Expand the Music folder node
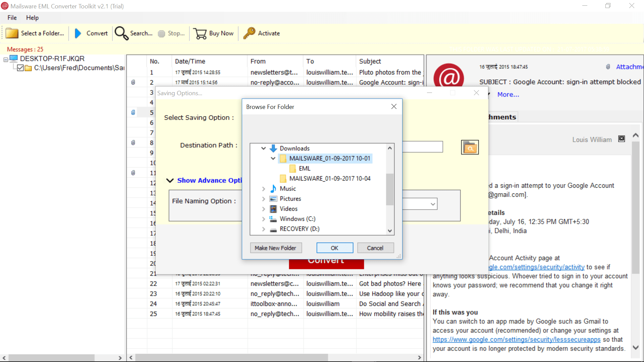 [x=263, y=189]
